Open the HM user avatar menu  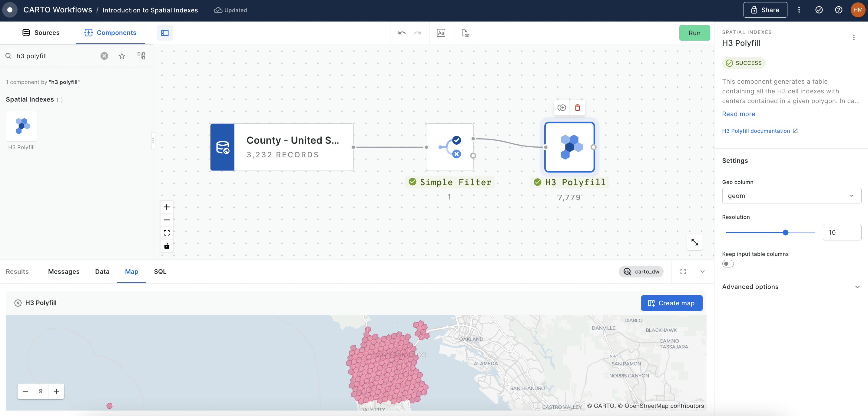click(x=858, y=10)
